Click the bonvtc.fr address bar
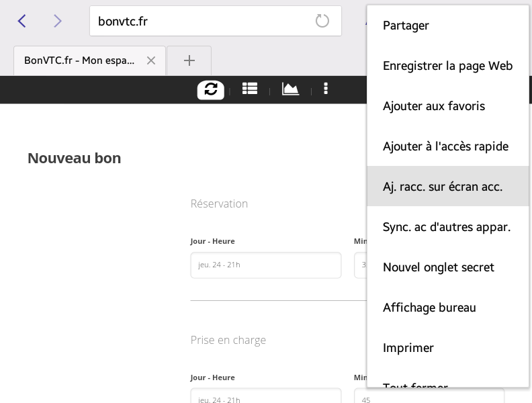Image resolution: width=532 pixels, height=403 pixels. 216,21
